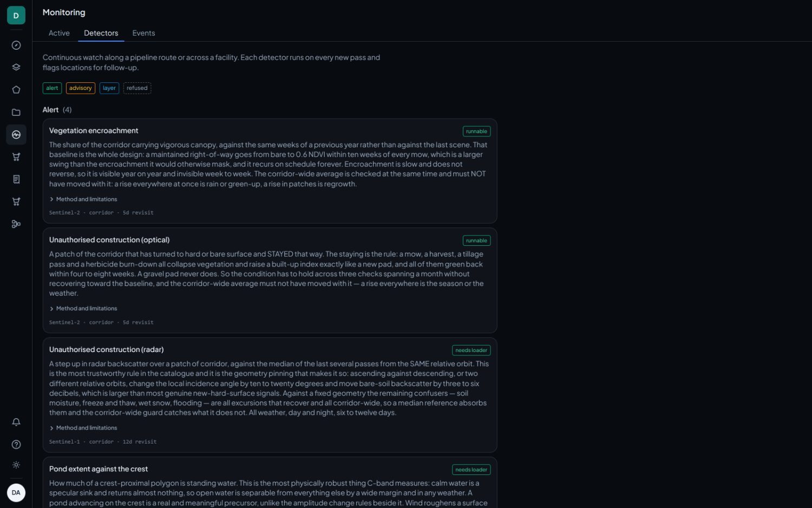This screenshot has height=508, width=812.
Task: Select the Detectors tab
Action: [101, 33]
